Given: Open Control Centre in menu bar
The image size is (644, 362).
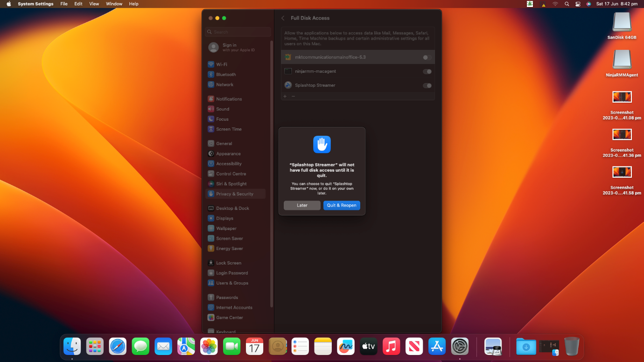Looking at the screenshot, I should coord(578,4).
